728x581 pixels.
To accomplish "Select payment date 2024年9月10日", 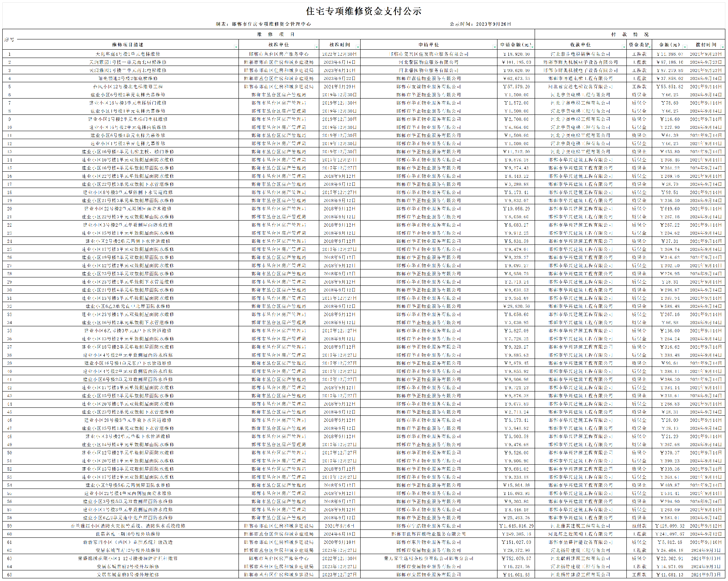I will tap(706, 542).
